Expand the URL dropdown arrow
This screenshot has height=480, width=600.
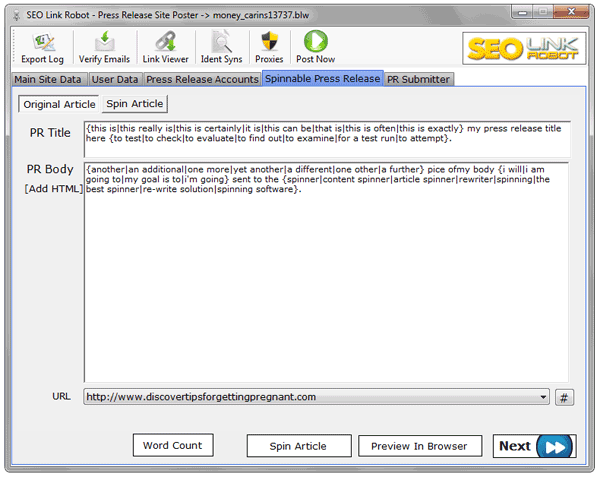click(543, 397)
